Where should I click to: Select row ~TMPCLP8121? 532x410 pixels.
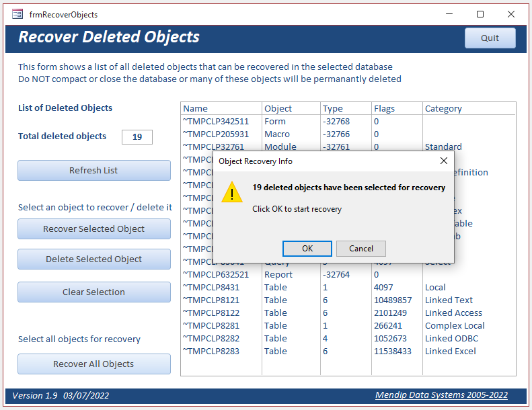348,300
